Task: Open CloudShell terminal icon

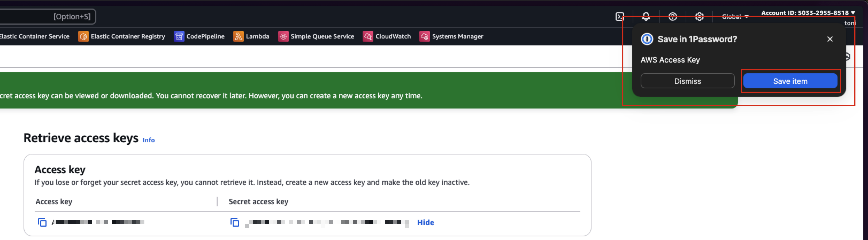Action: [619, 17]
